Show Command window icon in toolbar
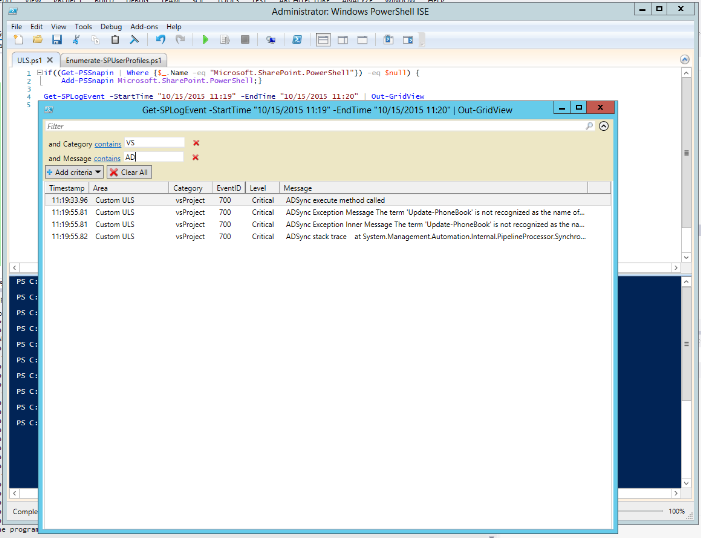 389,40
